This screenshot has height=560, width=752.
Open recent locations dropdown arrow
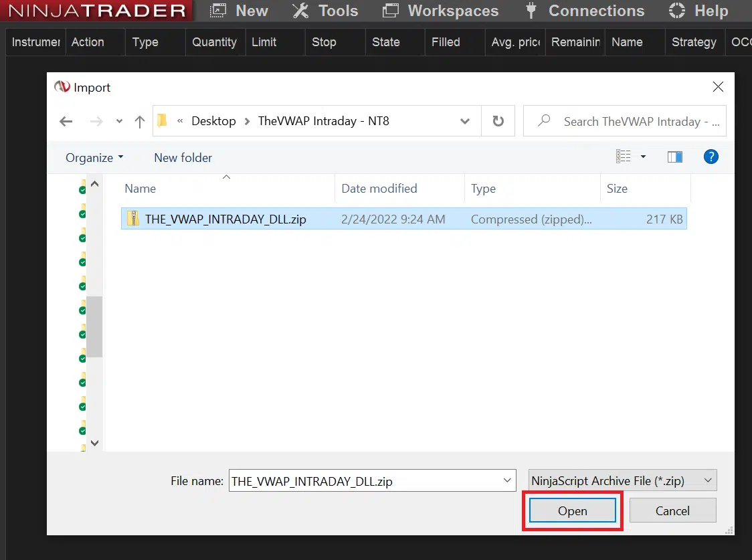[x=119, y=121]
